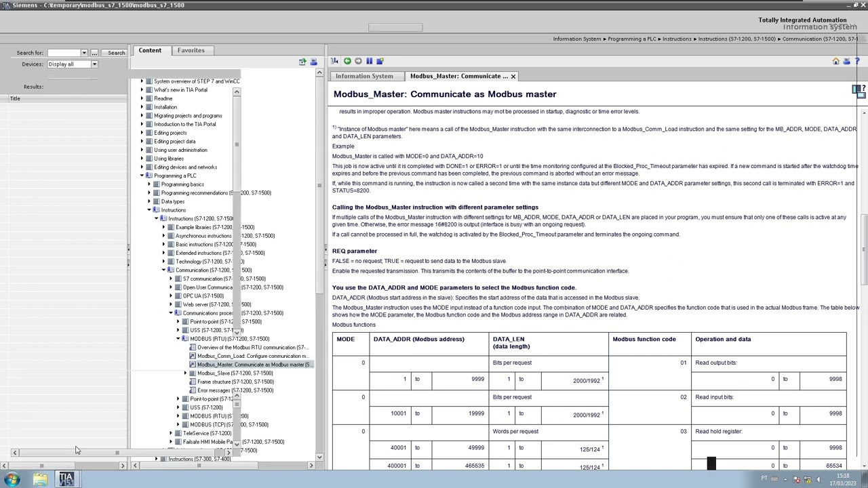Click the device help icon beside page title
The width and height of the screenshot is (868, 488).
859,91
